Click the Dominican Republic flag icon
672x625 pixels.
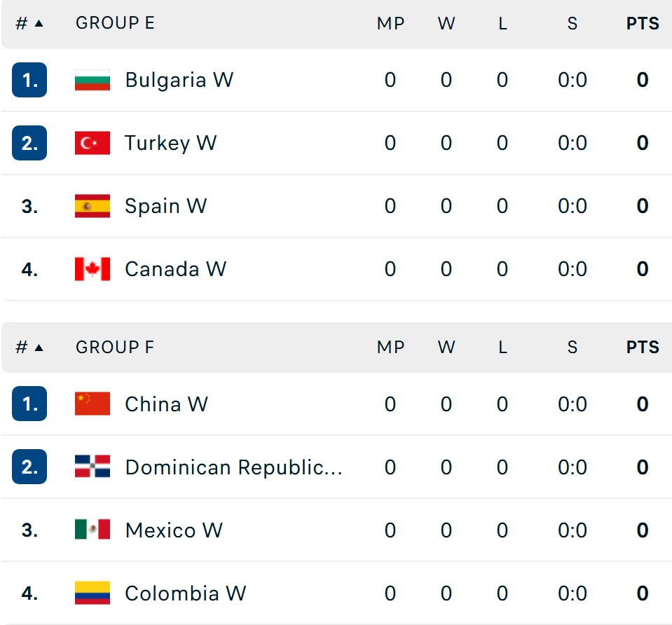(x=92, y=467)
